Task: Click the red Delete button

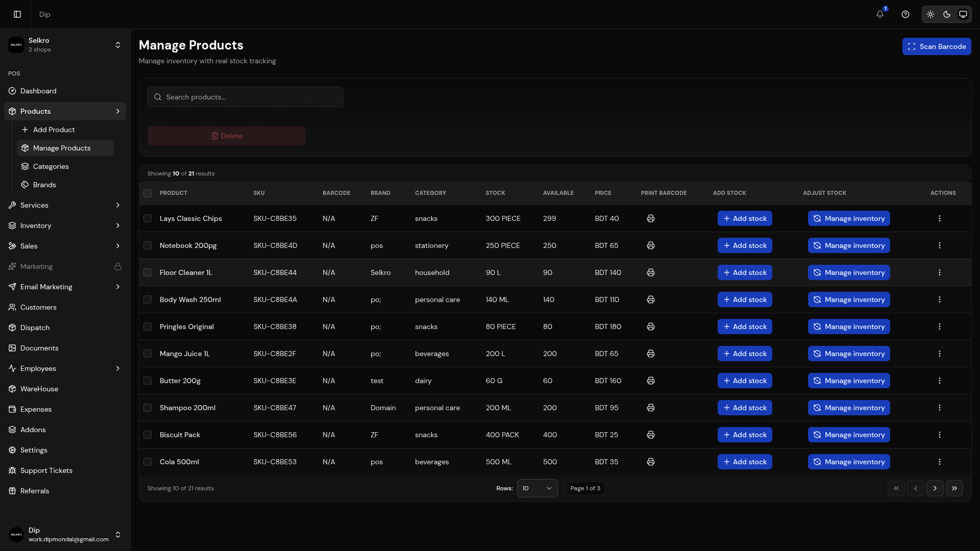Action: point(227,136)
